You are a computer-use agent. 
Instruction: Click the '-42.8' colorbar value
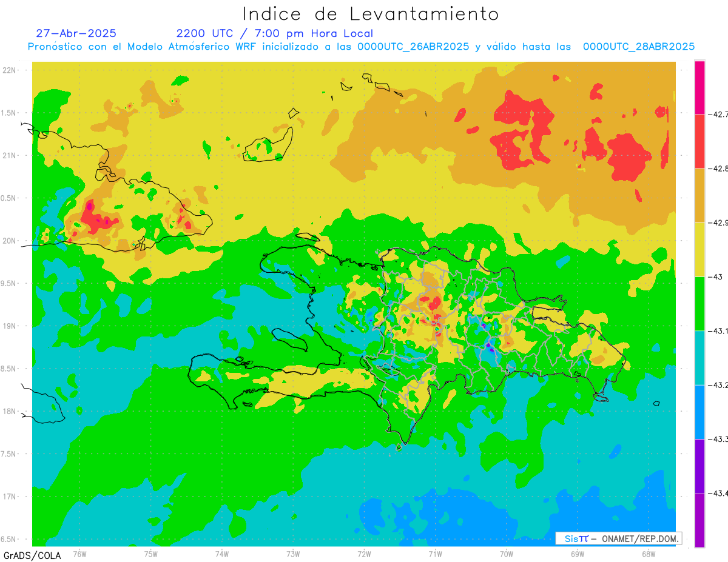[718, 168]
